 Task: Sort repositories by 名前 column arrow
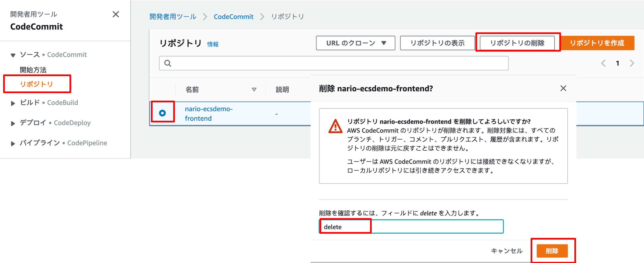click(x=254, y=90)
